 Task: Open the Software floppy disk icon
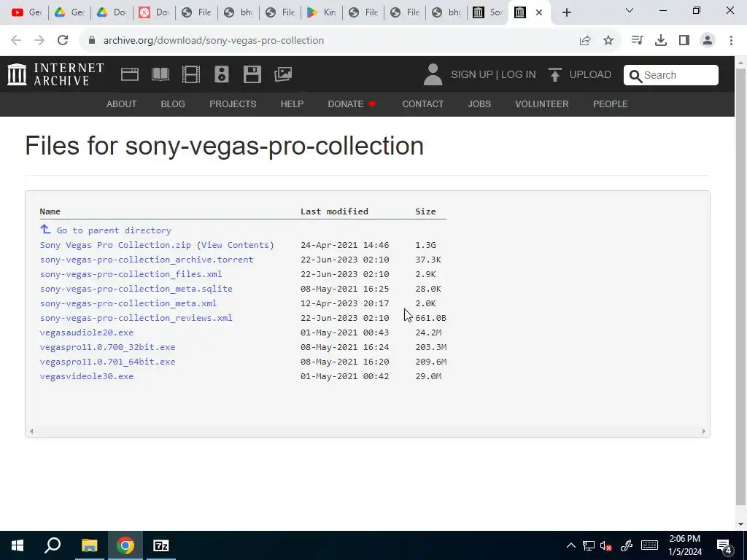(x=252, y=74)
